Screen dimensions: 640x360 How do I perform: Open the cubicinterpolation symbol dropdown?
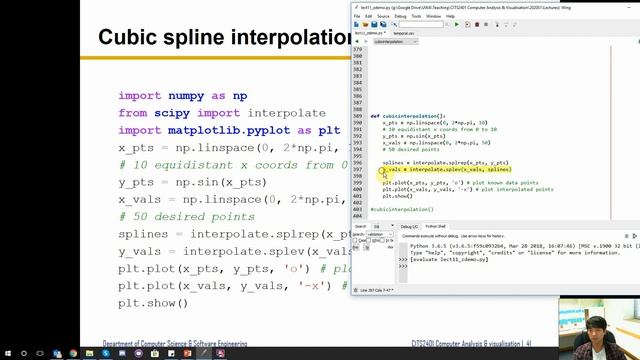pyautogui.click(x=396, y=42)
